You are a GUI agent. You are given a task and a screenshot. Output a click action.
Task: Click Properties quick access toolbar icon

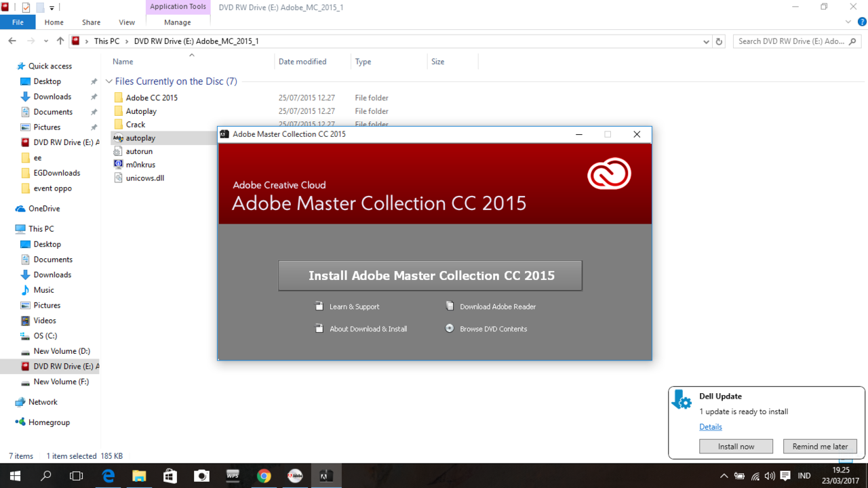pyautogui.click(x=26, y=7)
